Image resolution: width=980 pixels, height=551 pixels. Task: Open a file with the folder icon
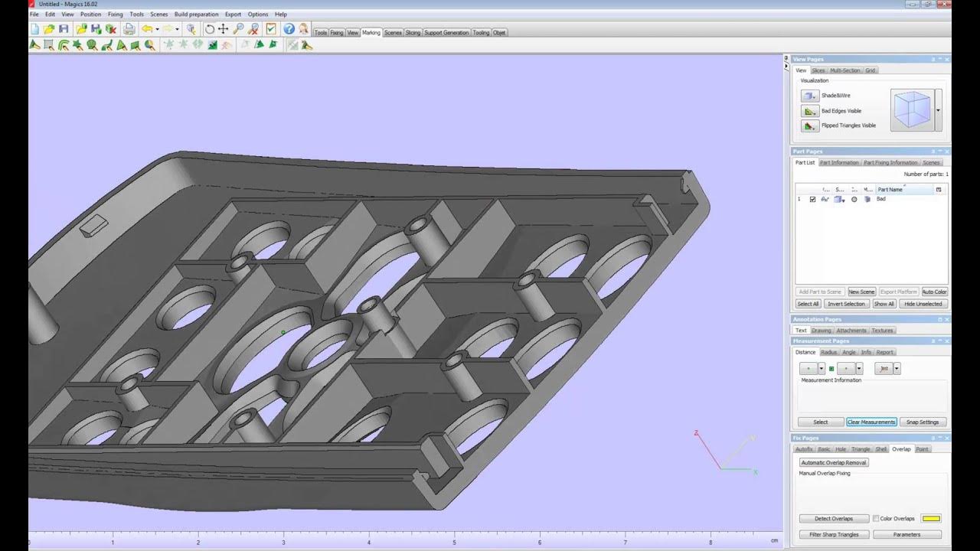coord(49,29)
